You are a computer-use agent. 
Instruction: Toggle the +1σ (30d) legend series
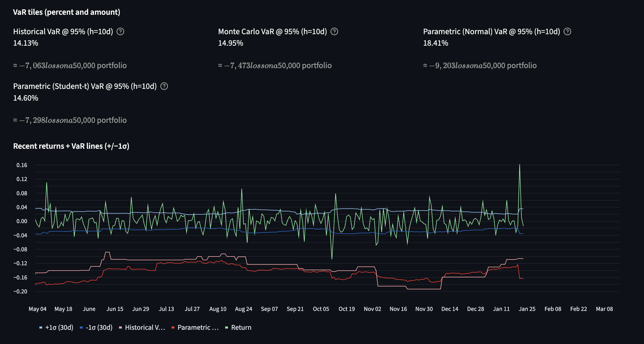point(59,328)
